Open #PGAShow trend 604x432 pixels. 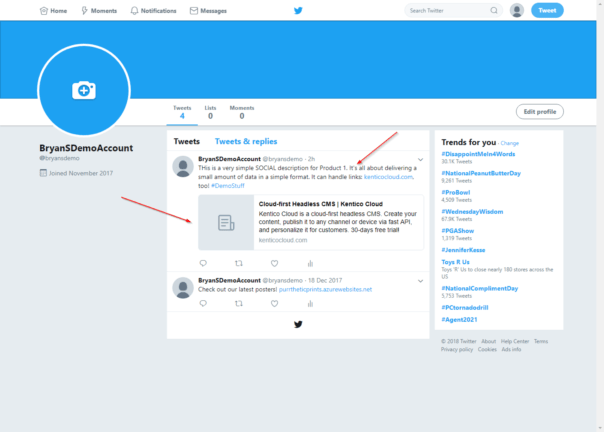(458, 231)
